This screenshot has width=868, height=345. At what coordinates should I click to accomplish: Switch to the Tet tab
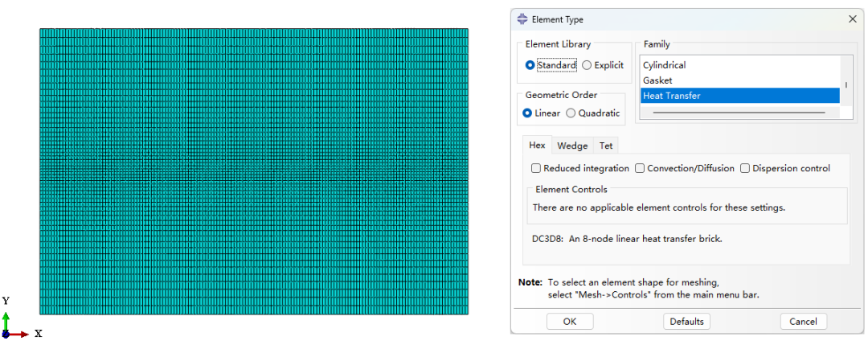point(606,146)
